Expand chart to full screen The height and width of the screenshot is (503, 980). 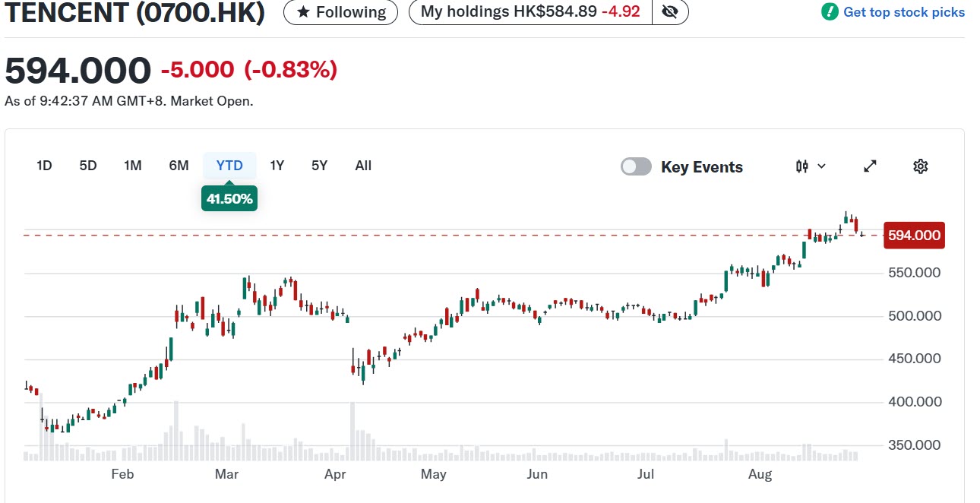(x=871, y=166)
